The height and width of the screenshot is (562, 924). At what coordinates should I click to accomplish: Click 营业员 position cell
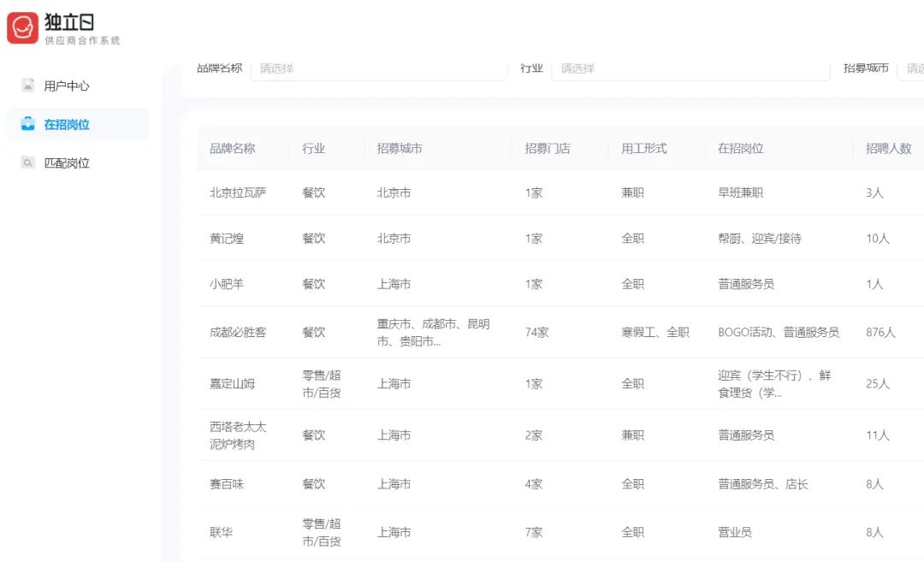735,533
